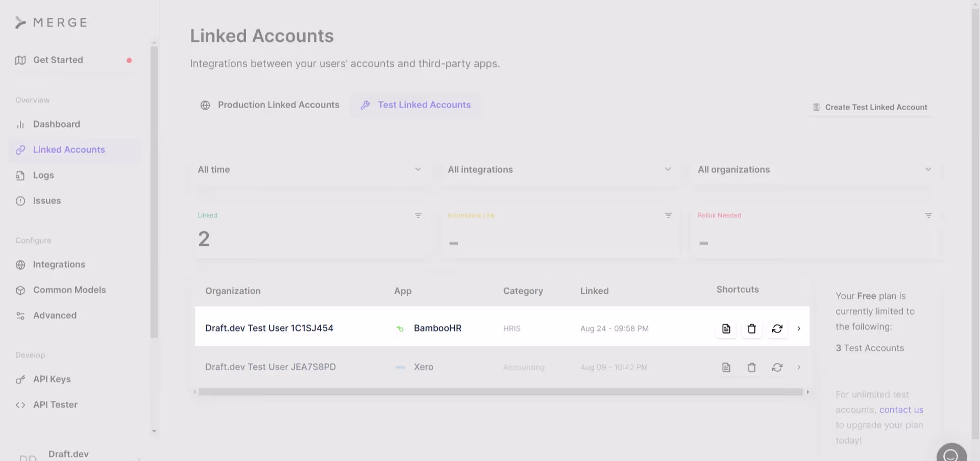This screenshot has height=461, width=980.
Task: Create a Test Linked Account
Action: 870,107
